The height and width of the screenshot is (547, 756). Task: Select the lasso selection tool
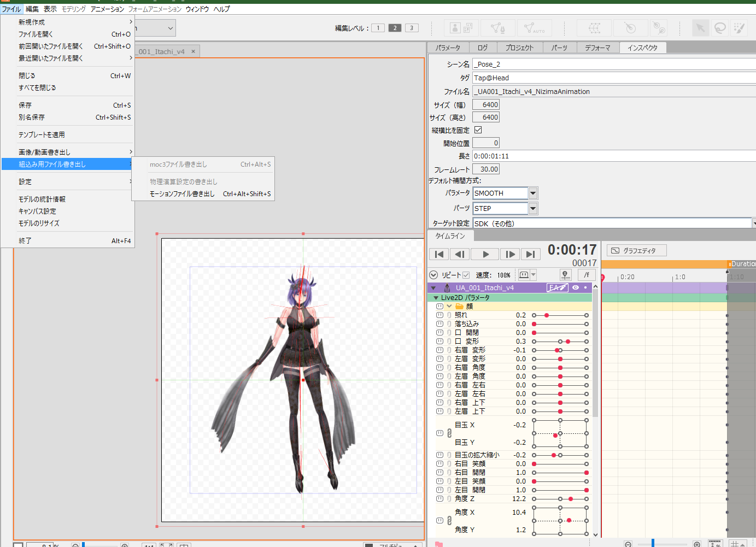tap(720, 28)
